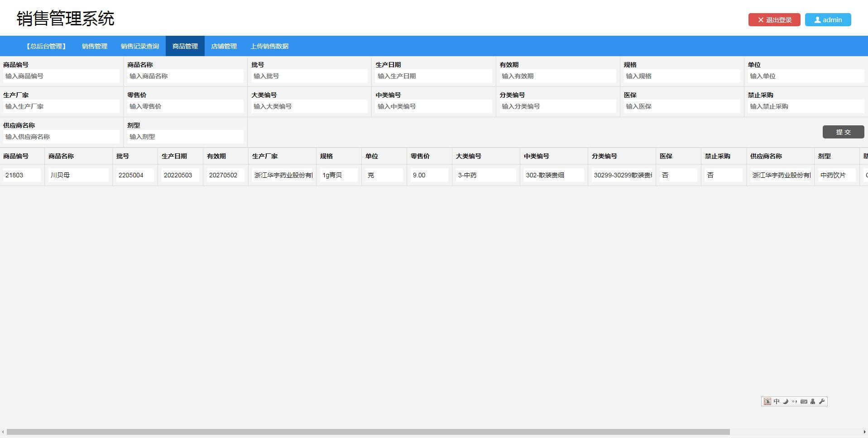Screen dimensions: 868x438
Task: Focus the 输入商品编号 input field
Action: click(61, 76)
